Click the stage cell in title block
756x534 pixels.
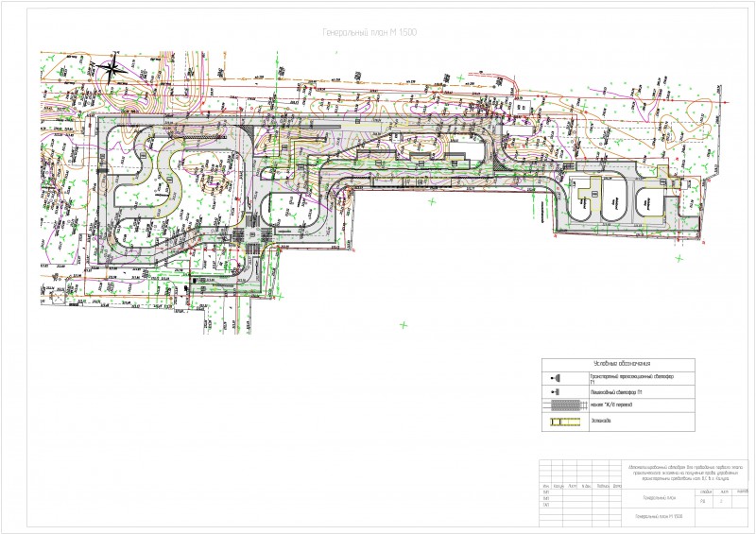point(702,501)
